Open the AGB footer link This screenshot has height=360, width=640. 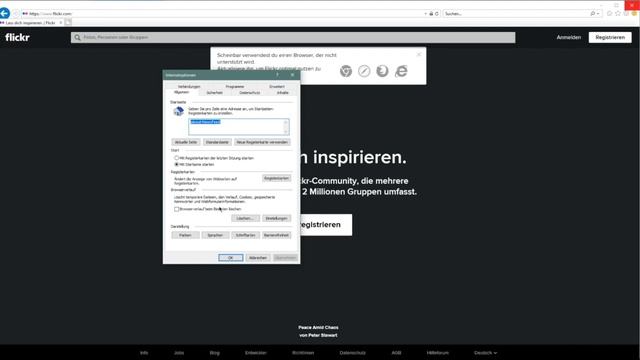tap(396, 353)
